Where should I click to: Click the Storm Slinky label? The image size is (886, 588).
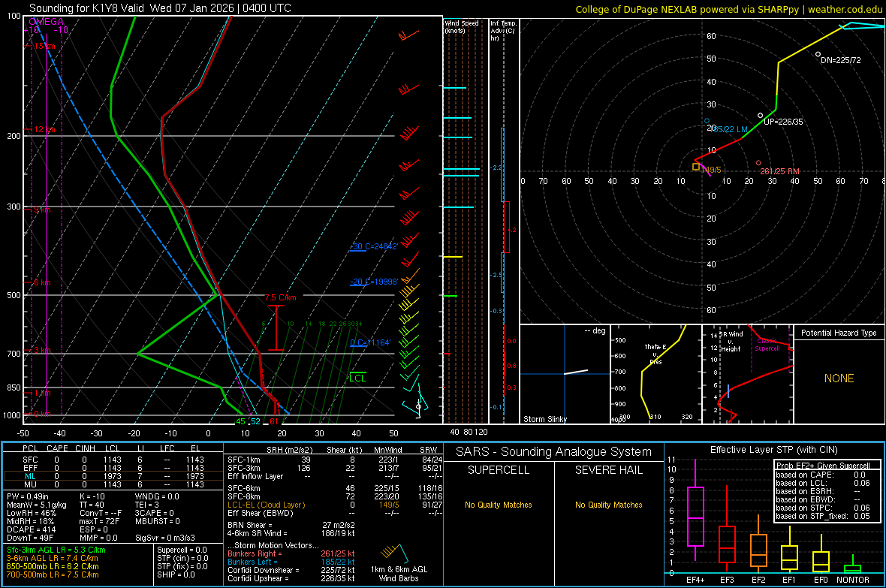[544, 419]
